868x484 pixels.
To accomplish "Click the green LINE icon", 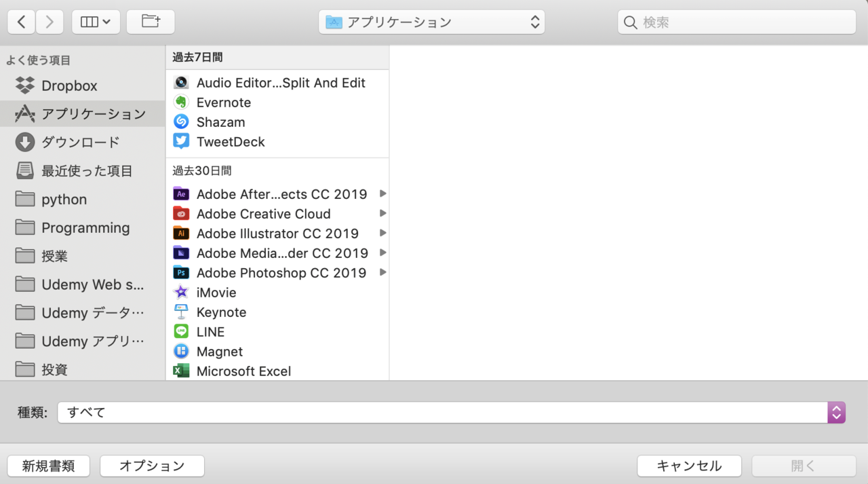I will [181, 332].
